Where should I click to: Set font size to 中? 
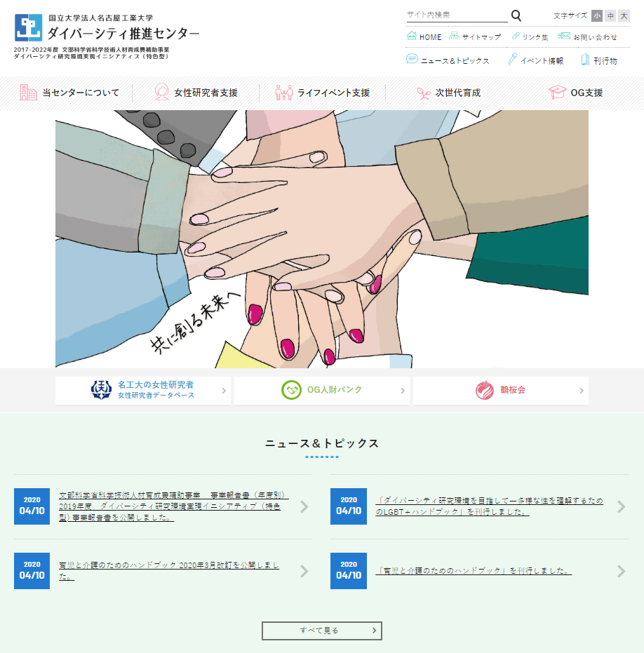point(610,16)
